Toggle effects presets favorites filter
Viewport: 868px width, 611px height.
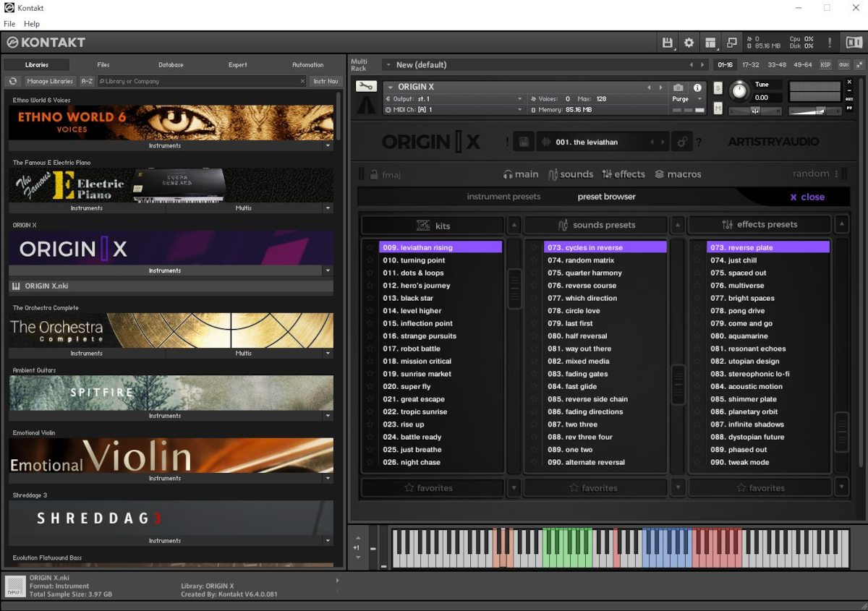point(759,488)
